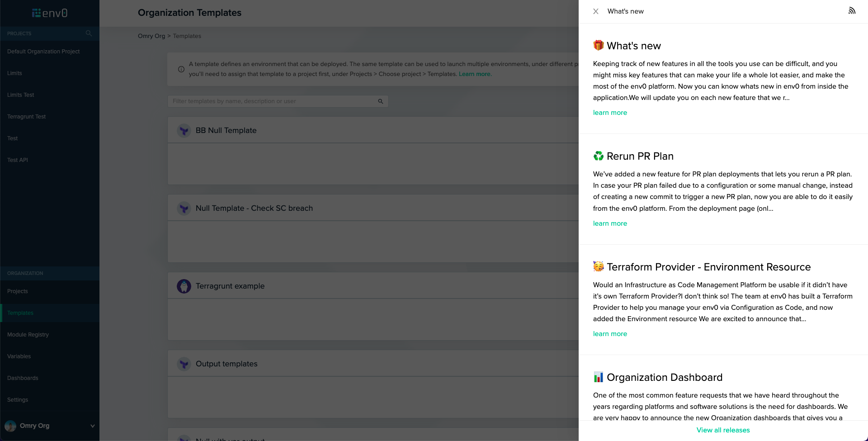
Task: Click the recycle icon beside Rerun PR Plan
Action: [599, 156]
